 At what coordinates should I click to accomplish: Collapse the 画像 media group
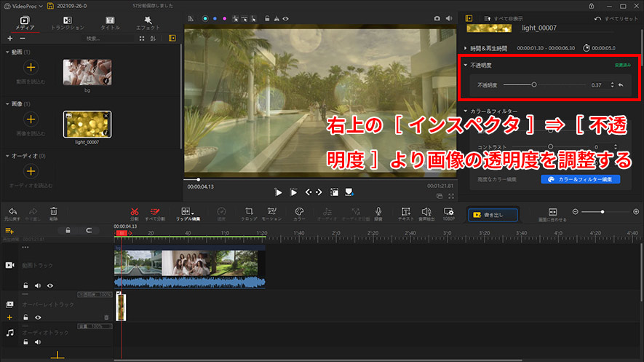click(7, 104)
